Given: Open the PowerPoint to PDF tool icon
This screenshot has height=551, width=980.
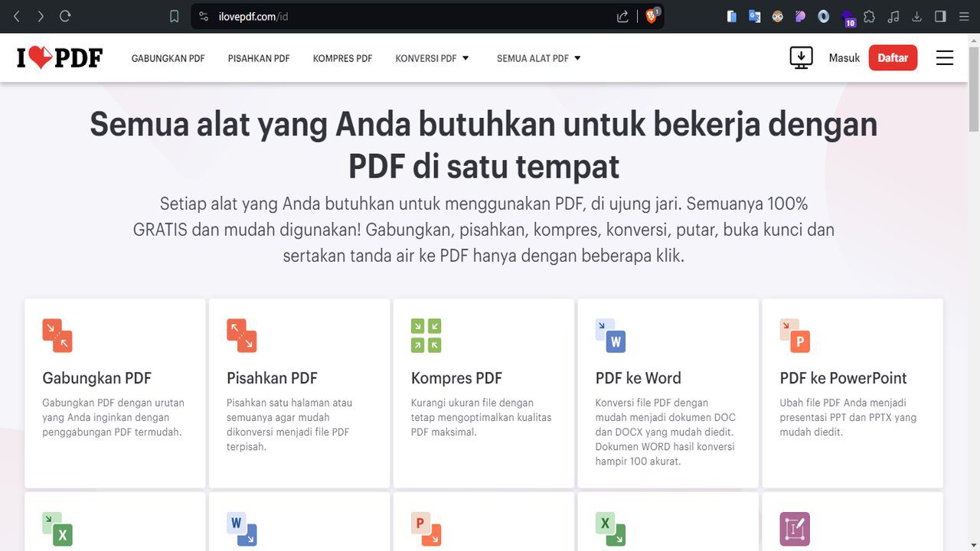Looking at the screenshot, I should (x=426, y=529).
